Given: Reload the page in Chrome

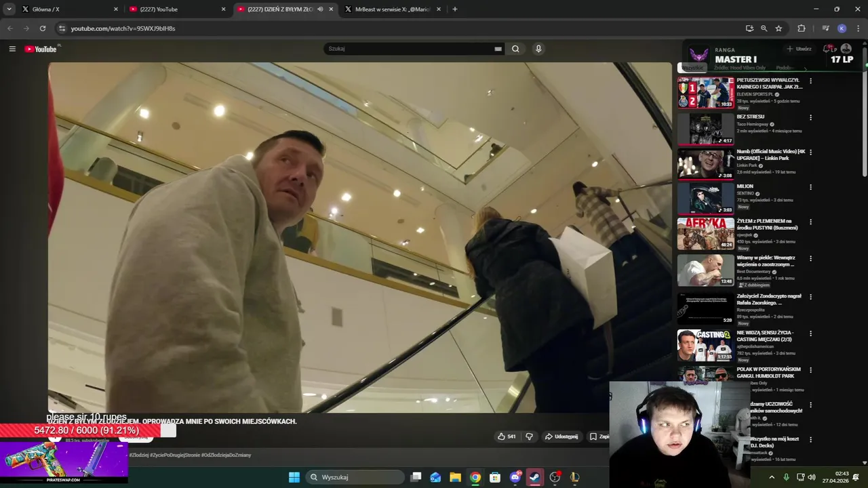Looking at the screenshot, I should coord(43,28).
